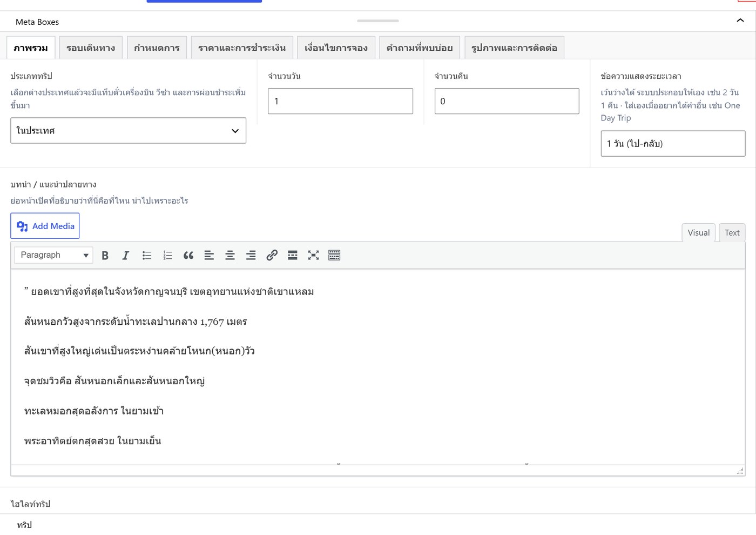Click the duration text field '1 วัน (ไป-กลับ)'

[673, 143]
